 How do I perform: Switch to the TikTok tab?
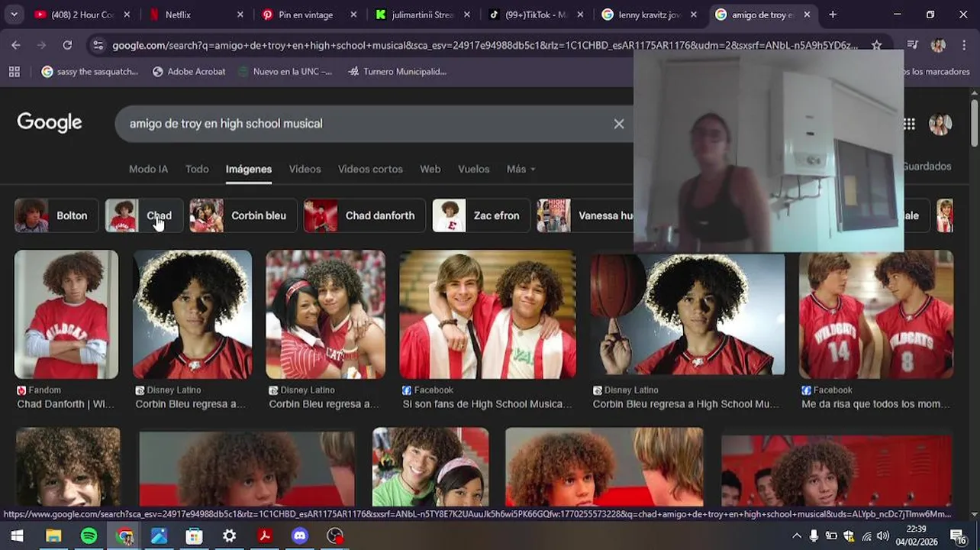[x=537, y=15]
